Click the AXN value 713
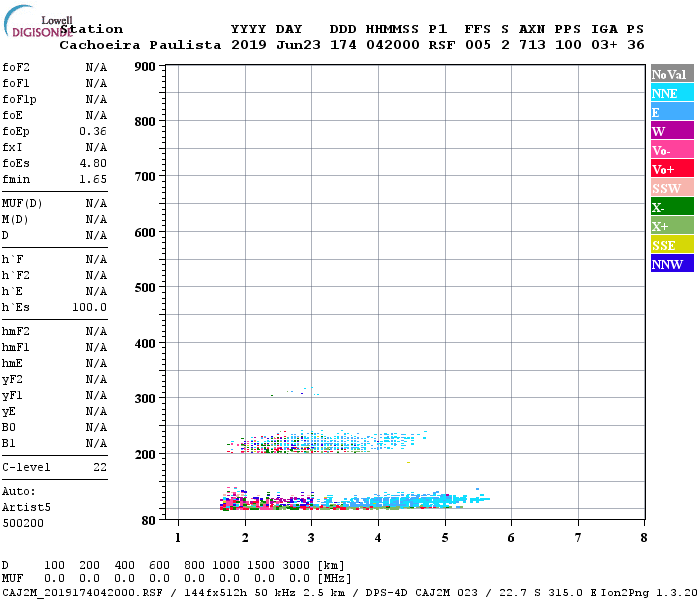Viewport: 700px width, 600px height. coord(532,45)
